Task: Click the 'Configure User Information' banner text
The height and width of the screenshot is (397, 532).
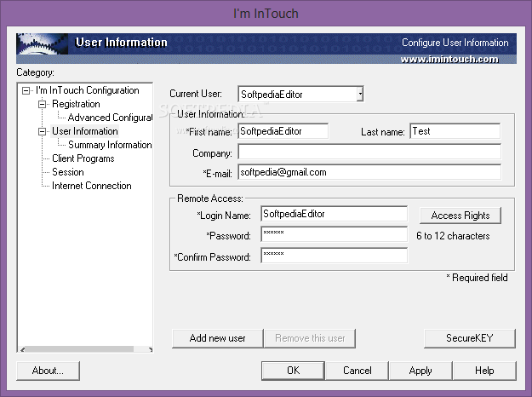Action: pos(455,43)
